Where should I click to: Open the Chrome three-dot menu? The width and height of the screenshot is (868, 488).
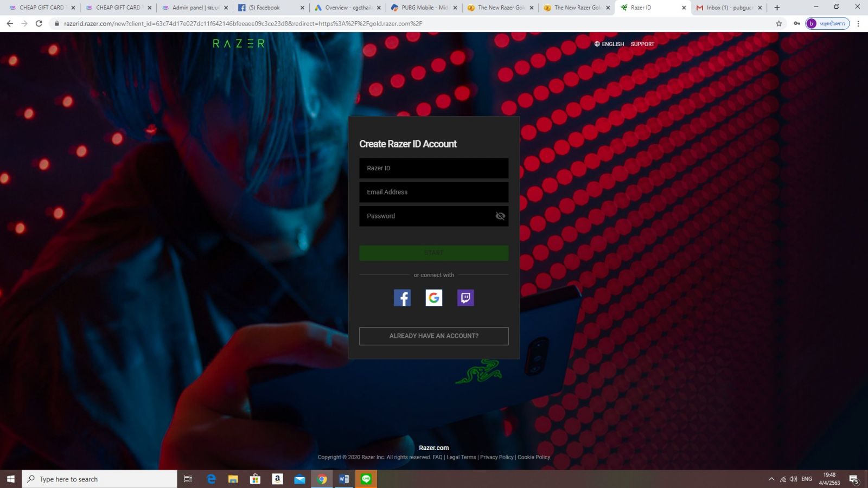point(858,23)
